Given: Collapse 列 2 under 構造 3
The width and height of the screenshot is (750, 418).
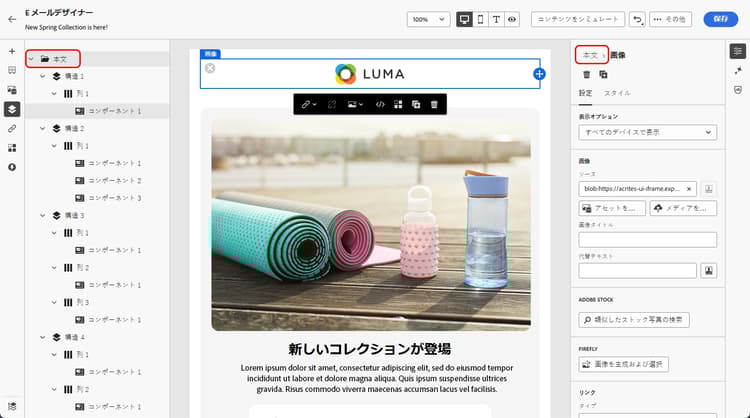Looking at the screenshot, I should (55, 268).
